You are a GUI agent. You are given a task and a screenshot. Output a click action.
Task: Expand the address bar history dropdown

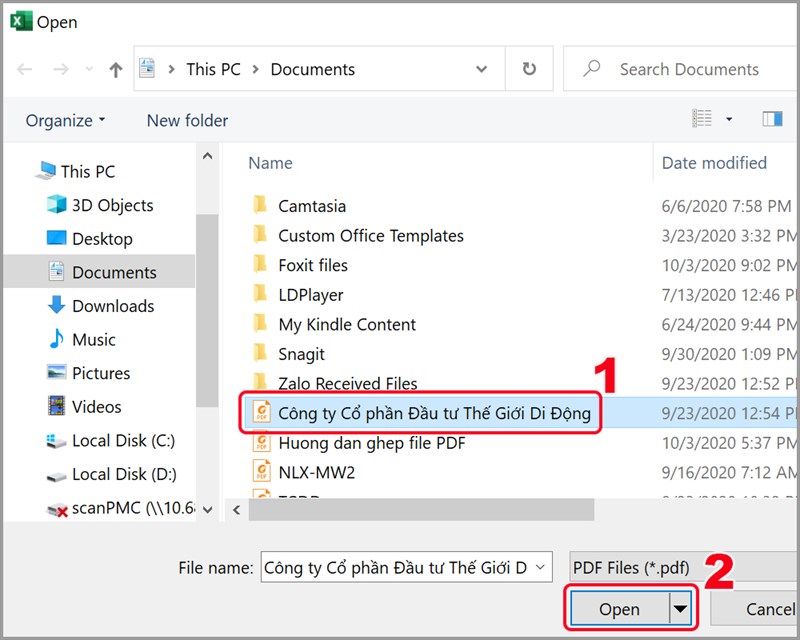(481, 69)
